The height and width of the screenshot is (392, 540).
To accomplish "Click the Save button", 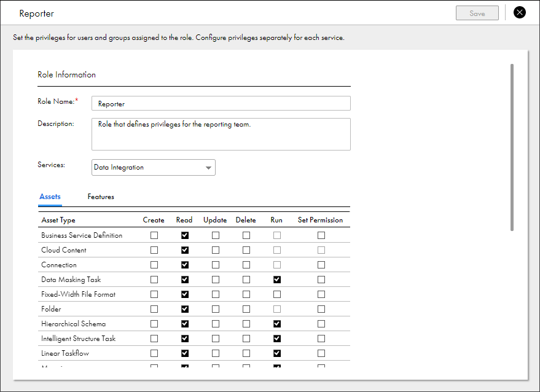I will point(477,13).
